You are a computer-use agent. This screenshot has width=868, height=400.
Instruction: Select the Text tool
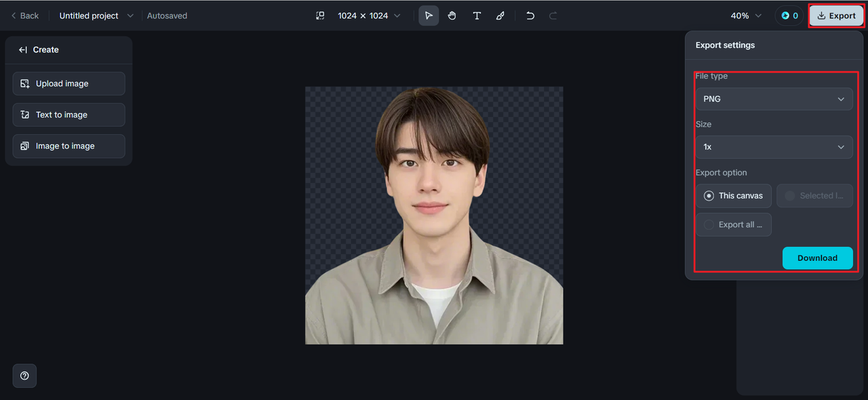pos(477,16)
